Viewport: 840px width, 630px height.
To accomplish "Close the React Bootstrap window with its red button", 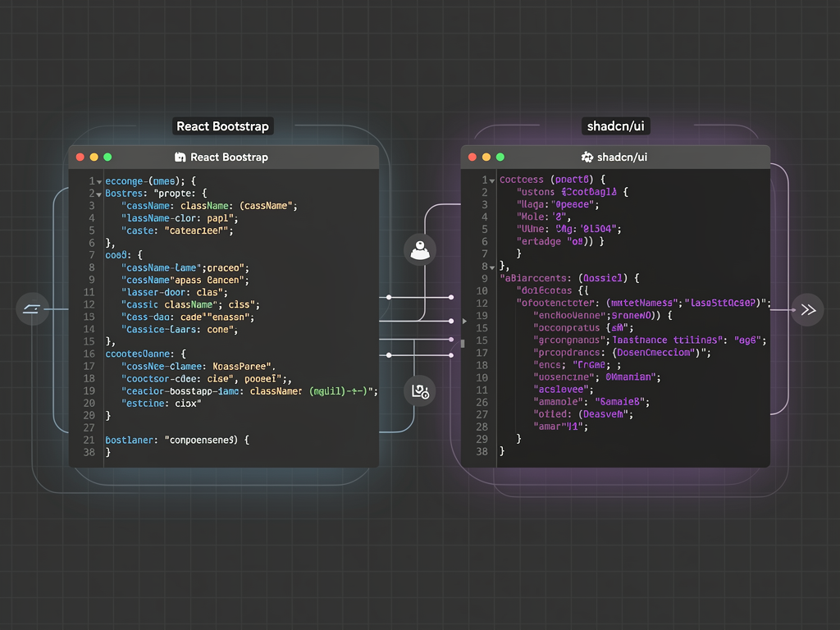I will coord(80,157).
